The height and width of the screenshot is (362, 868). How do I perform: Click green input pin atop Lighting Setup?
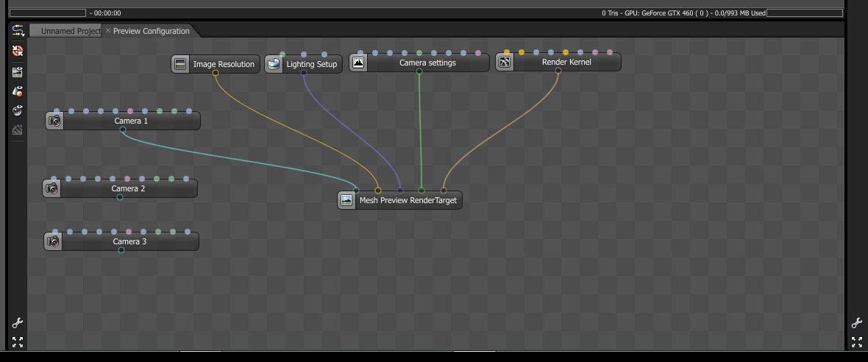pos(282,54)
